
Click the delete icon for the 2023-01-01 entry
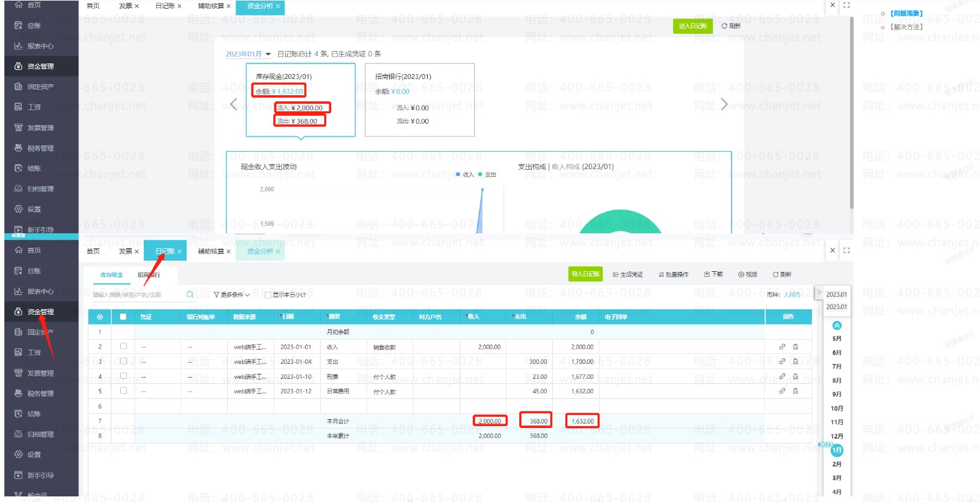(795, 346)
